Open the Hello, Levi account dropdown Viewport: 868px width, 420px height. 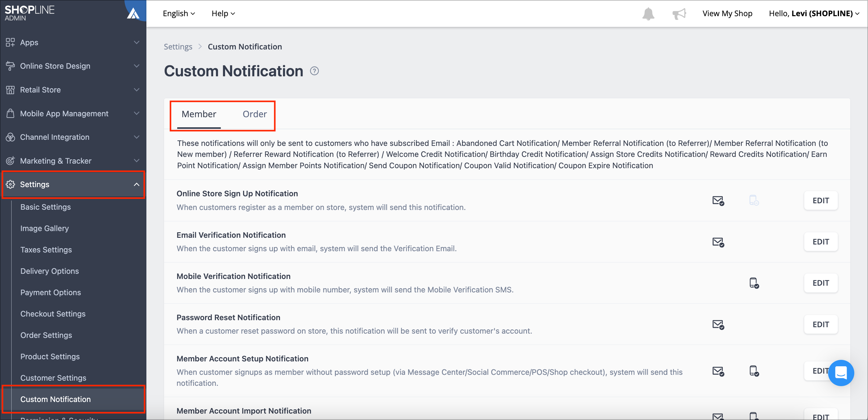coord(814,13)
